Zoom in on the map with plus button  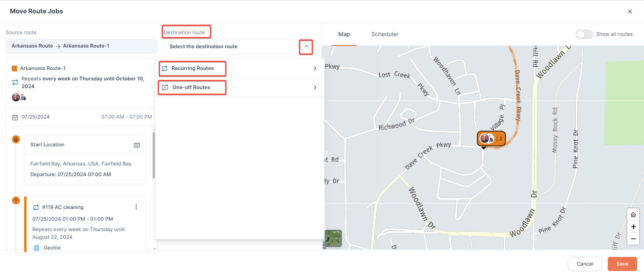click(633, 227)
